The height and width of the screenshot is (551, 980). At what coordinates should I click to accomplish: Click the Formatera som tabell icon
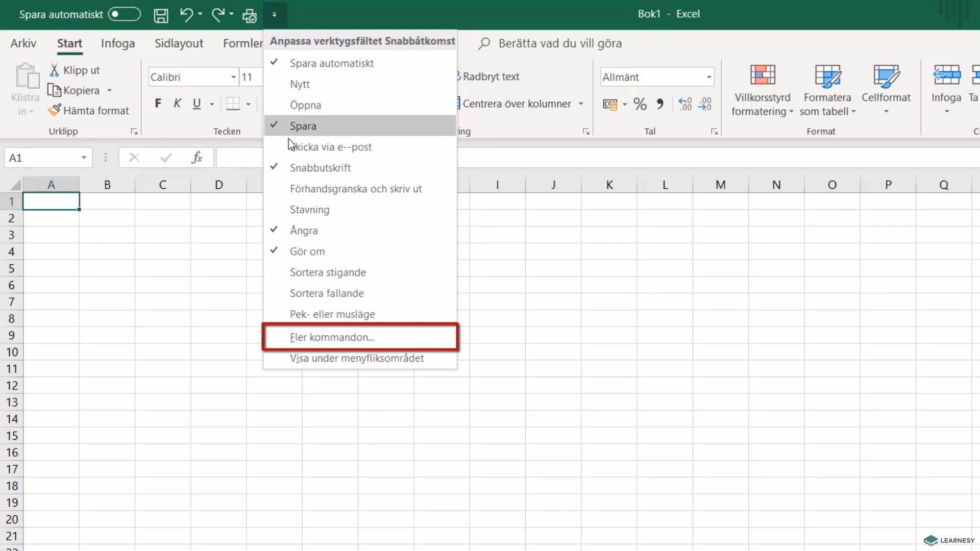tap(827, 76)
